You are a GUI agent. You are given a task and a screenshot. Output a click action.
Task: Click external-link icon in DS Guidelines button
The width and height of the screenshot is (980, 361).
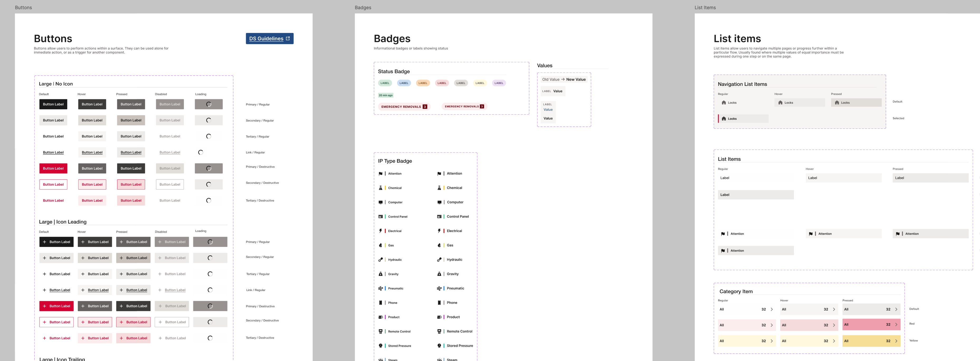(x=288, y=39)
